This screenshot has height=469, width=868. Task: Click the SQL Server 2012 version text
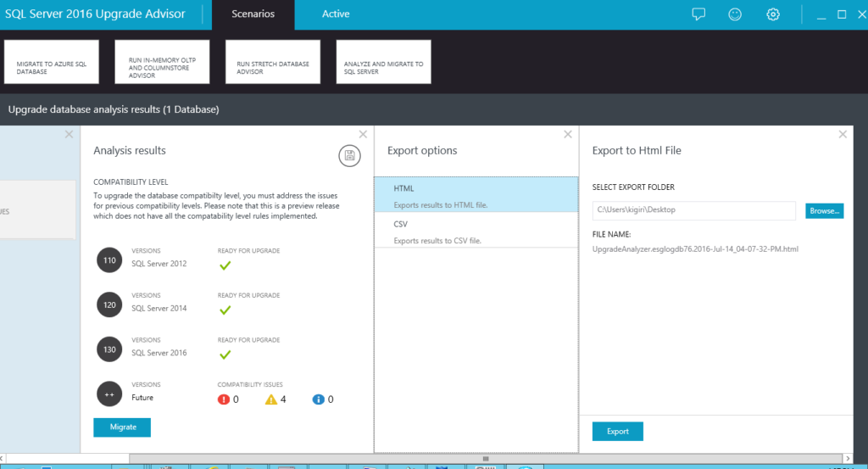point(159,264)
